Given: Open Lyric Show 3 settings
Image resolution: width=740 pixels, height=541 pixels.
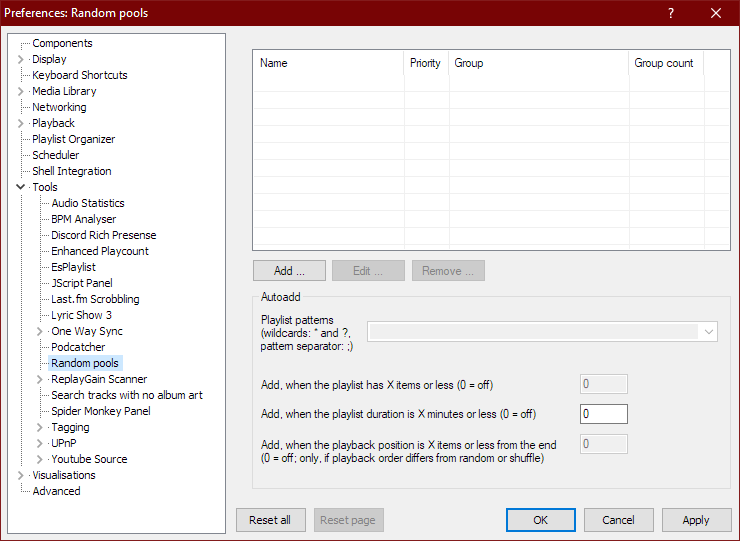Looking at the screenshot, I should pos(81,316).
